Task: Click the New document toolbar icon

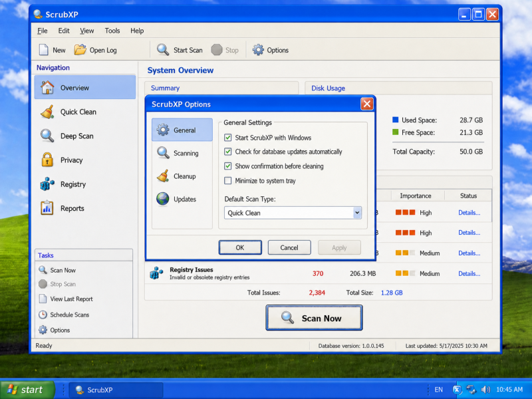Action: click(44, 50)
